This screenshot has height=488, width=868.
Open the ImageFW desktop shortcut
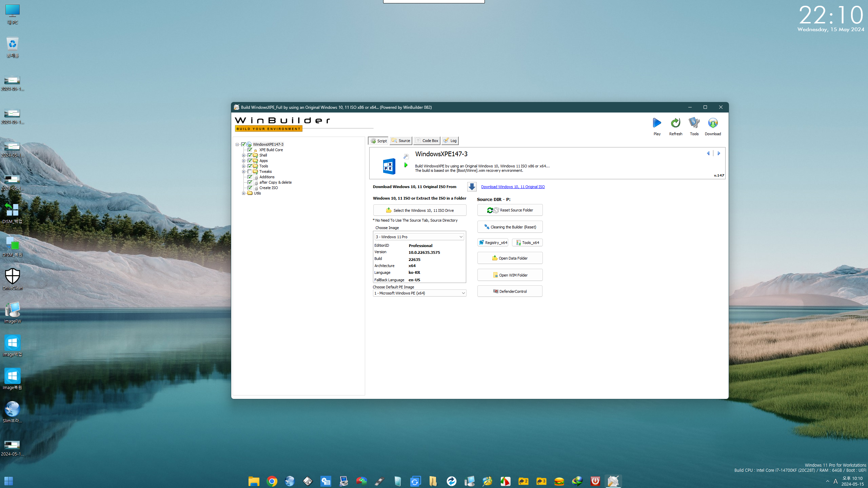(x=13, y=312)
